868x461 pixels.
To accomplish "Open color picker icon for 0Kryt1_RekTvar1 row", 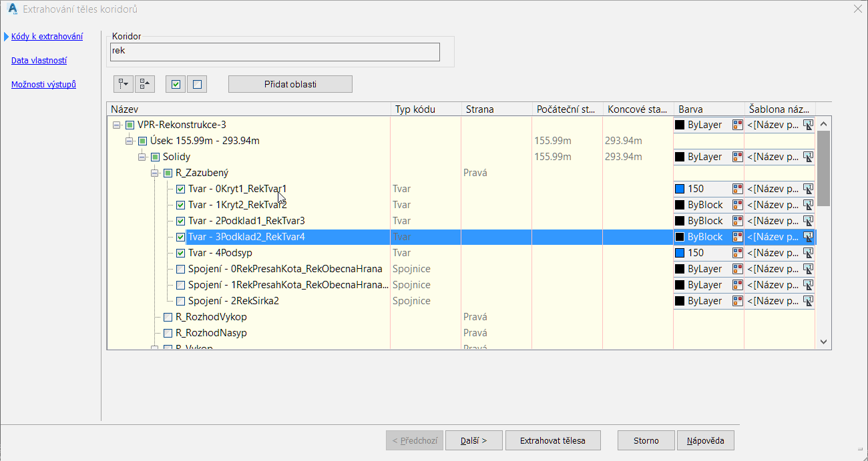I will [737, 189].
